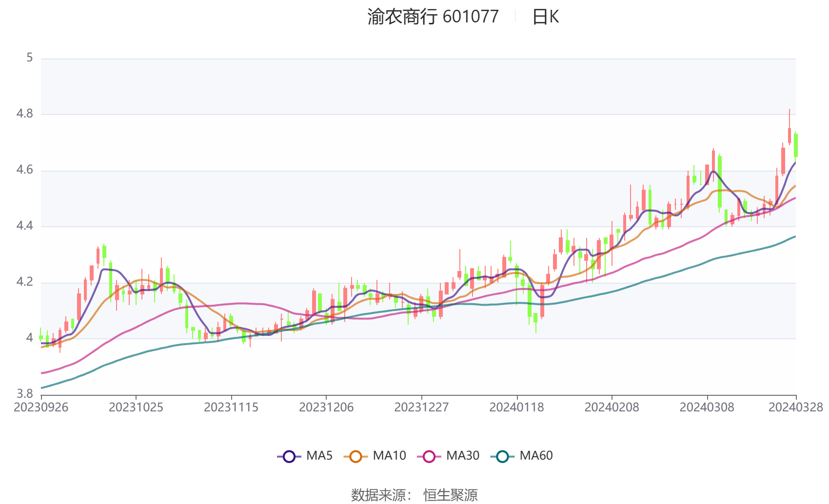
Task: Click the 4.6 y-axis value label
Action: (25, 170)
